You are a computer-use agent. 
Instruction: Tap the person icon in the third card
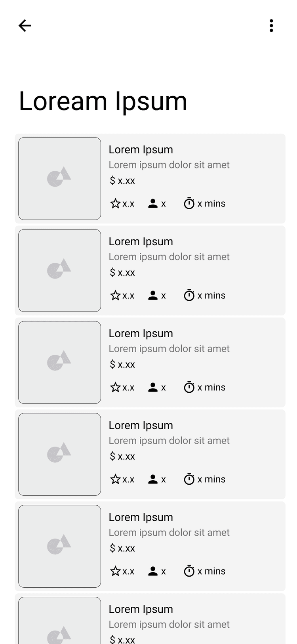pyautogui.click(x=153, y=388)
